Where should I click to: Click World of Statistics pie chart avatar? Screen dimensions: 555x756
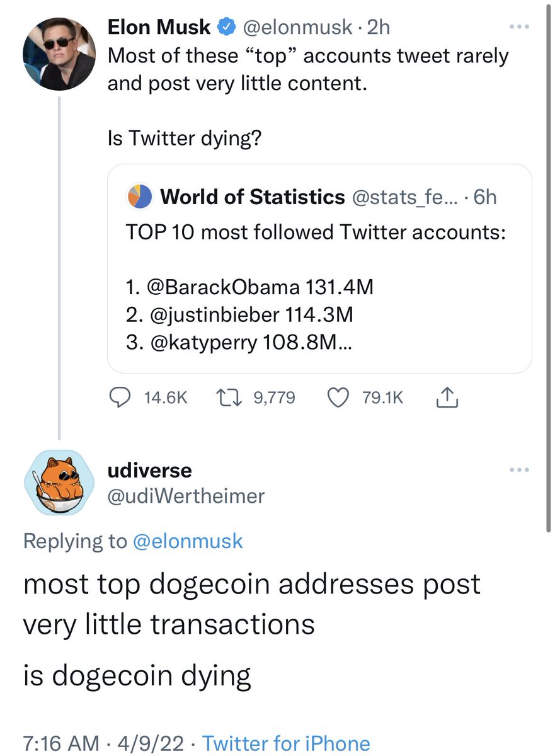[139, 197]
